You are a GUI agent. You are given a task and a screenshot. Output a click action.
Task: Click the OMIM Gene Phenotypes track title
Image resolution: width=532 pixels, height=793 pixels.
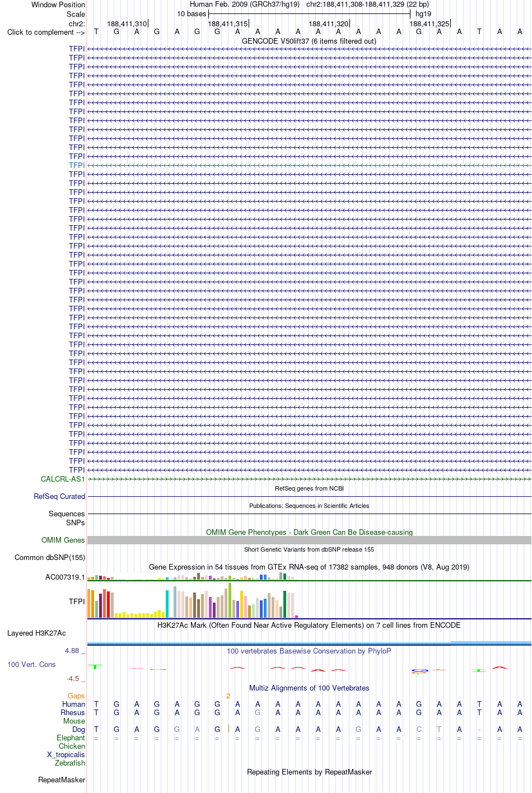pos(309,532)
